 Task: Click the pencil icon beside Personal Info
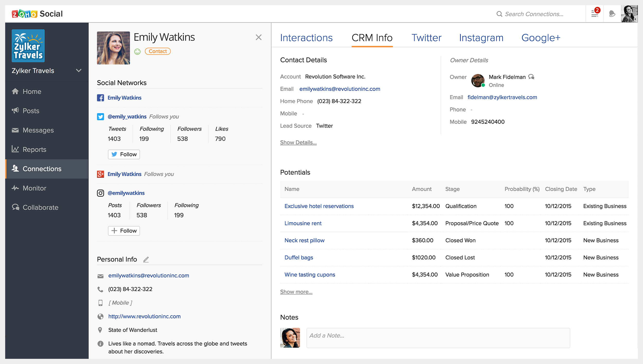[x=146, y=260]
